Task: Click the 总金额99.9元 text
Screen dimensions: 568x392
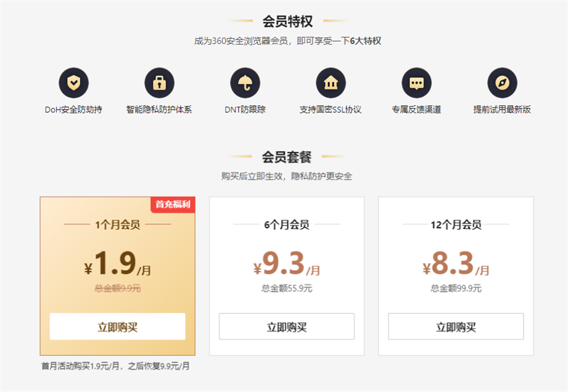Action: [x=456, y=288]
